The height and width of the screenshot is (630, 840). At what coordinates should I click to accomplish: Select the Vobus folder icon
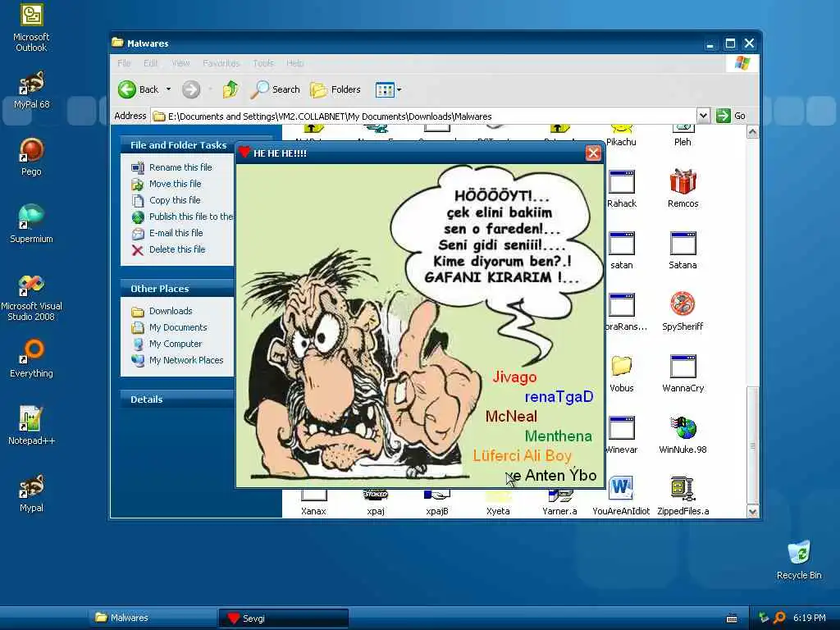pos(622,373)
